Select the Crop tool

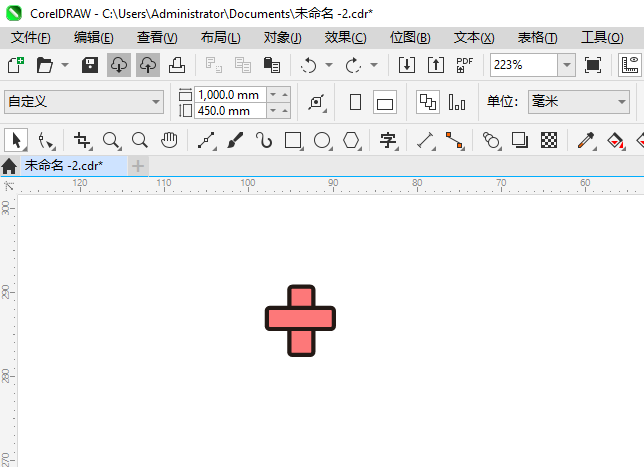point(83,140)
